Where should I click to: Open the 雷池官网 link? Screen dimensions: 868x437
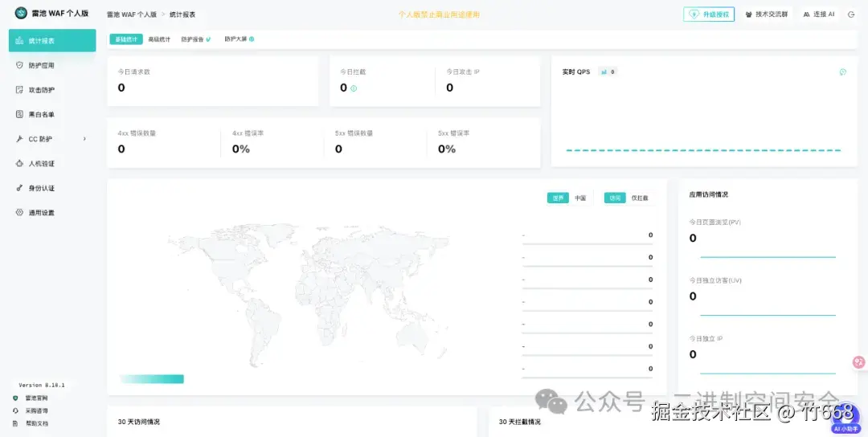36,398
